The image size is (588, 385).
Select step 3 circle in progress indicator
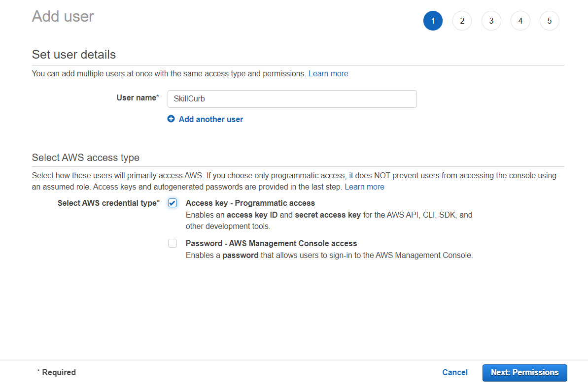click(x=491, y=21)
